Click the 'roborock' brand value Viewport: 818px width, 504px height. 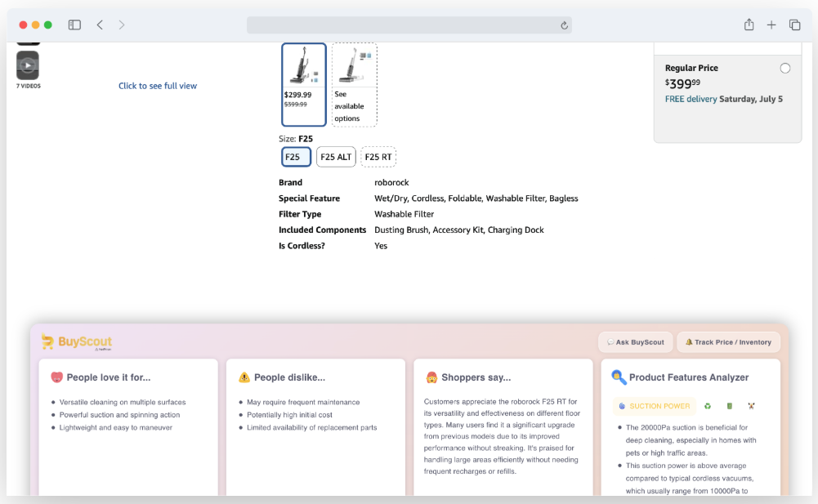(x=391, y=183)
